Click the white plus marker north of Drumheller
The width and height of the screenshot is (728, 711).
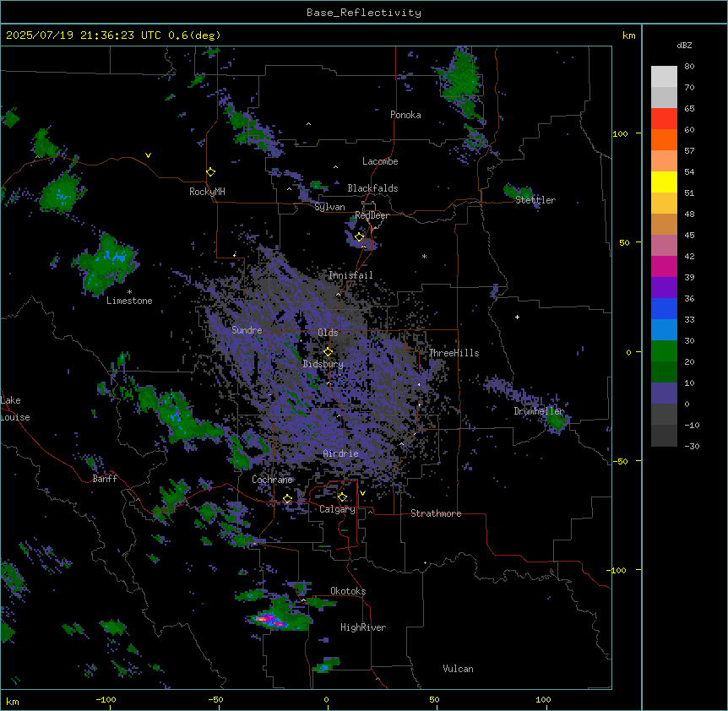[x=517, y=317]
